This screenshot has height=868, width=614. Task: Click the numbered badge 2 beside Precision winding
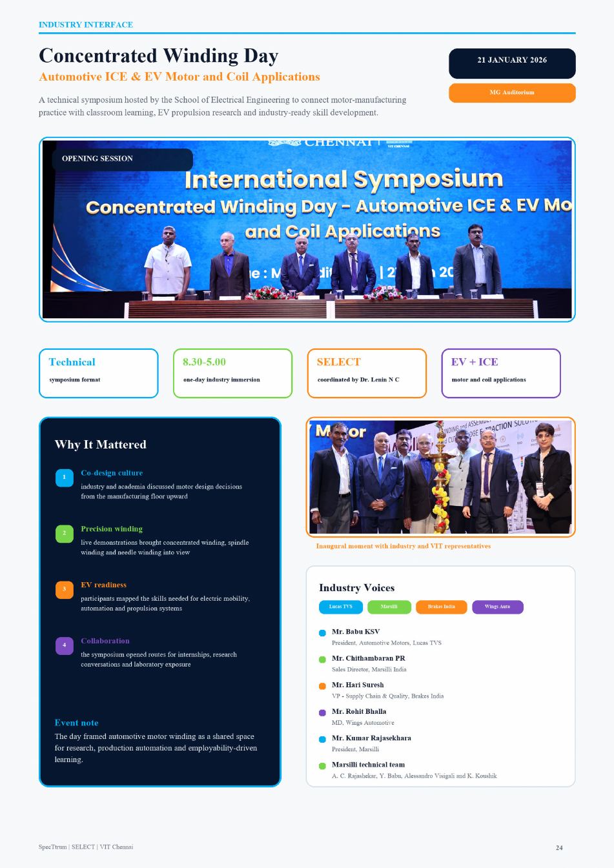click(64, 534)
